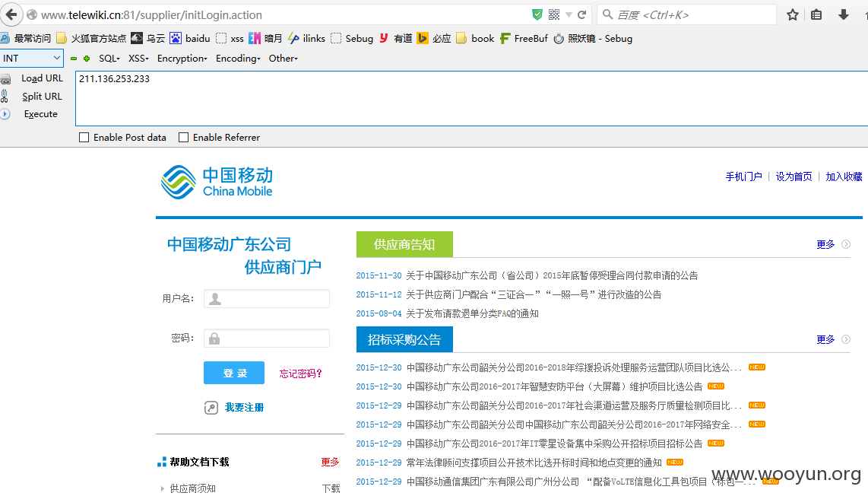Open announcement 常年法律顾问支撑项目
Viewport: 868px width, 496px height.
tap(534, 463)
